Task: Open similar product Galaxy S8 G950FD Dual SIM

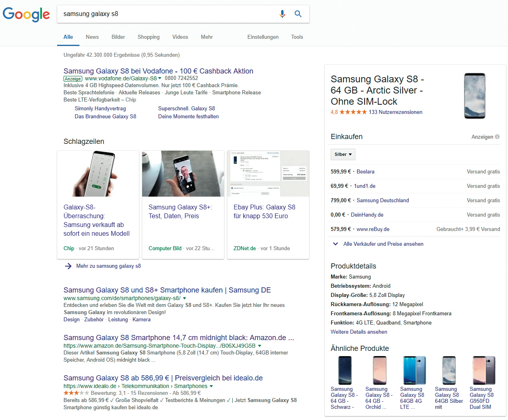Action: point(483,383)
